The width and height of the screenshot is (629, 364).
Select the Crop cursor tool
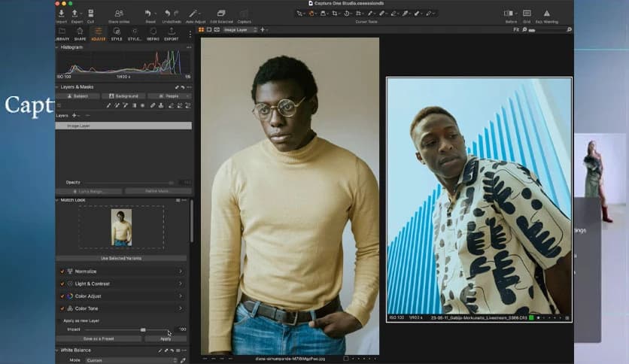click(335, 14)
